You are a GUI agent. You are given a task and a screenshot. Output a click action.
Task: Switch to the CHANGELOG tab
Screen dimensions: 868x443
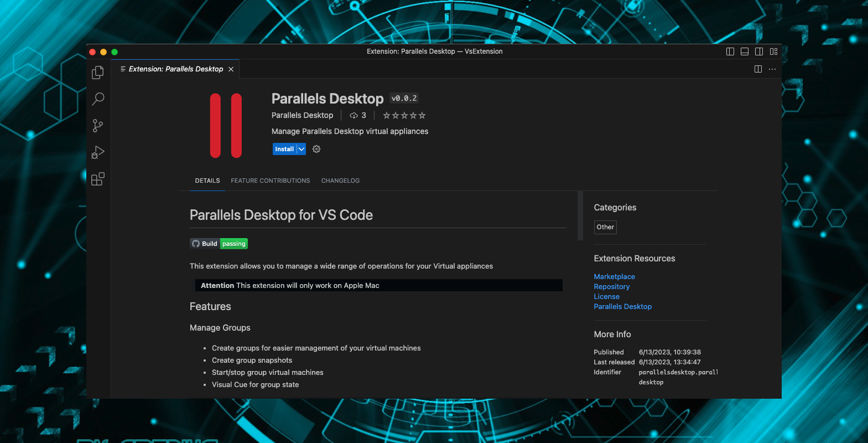(340, 181)
